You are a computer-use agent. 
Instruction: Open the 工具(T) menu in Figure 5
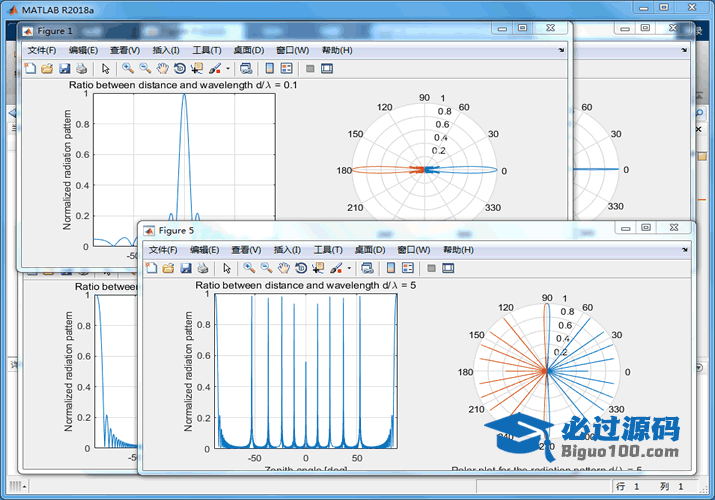tap(328, 249)
